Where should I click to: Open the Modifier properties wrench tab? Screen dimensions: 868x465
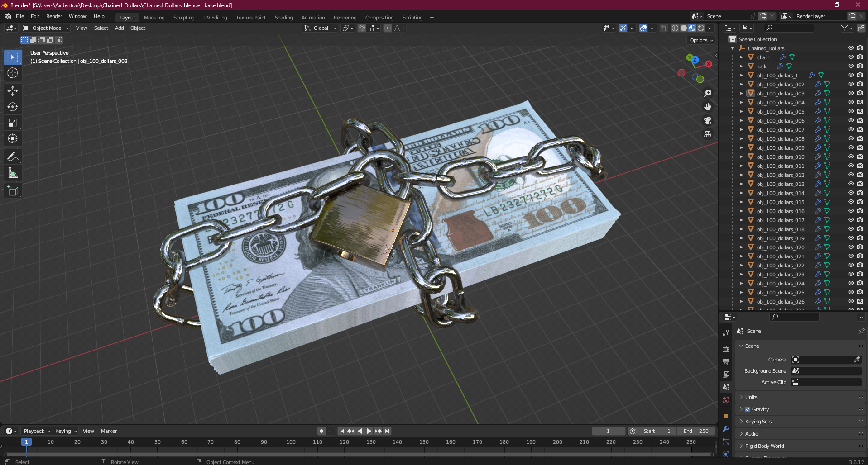726,429
